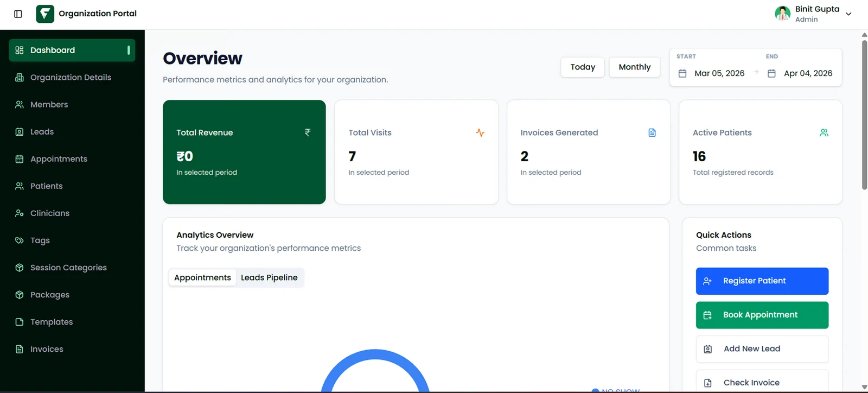Click the Analytics Overview heading
This screenshot has width=868, height=393.
[215, 235]
